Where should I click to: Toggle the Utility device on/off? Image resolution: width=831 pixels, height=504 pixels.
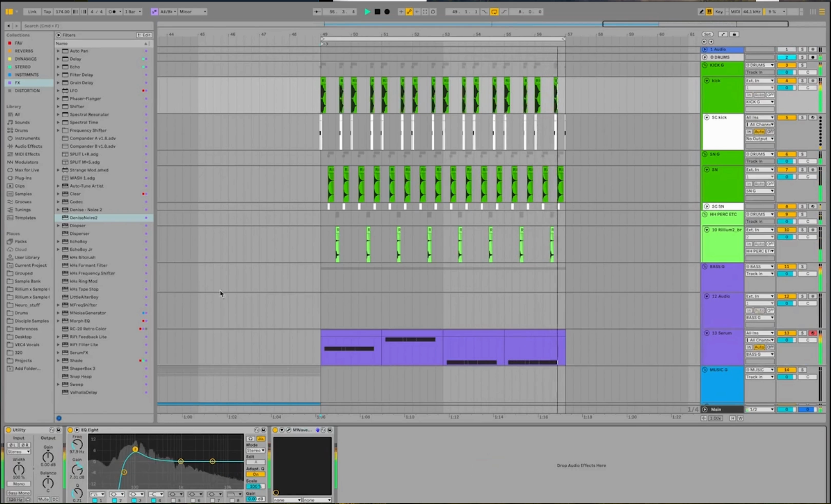click(8, 430)
